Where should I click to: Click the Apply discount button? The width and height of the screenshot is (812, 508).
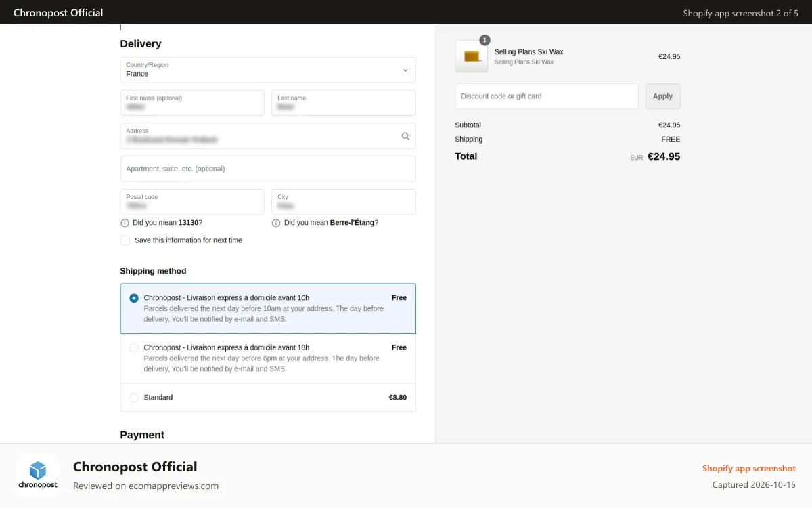coord(662,96)
